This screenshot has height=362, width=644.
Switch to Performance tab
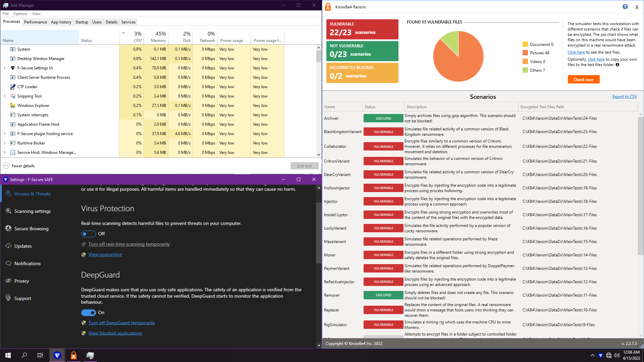(36, 22)
